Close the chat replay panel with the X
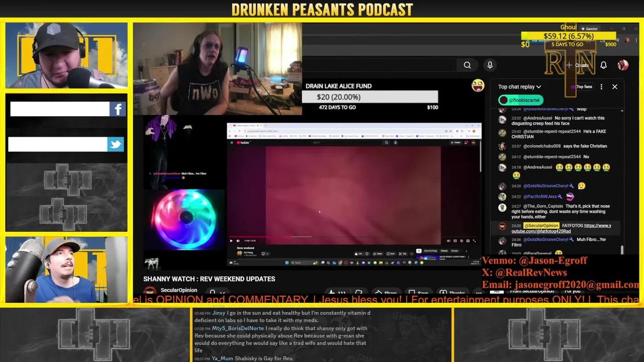 614,86
